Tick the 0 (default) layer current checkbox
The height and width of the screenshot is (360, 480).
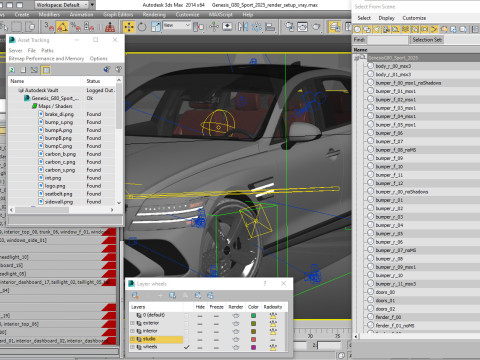(x=186, y=315)
